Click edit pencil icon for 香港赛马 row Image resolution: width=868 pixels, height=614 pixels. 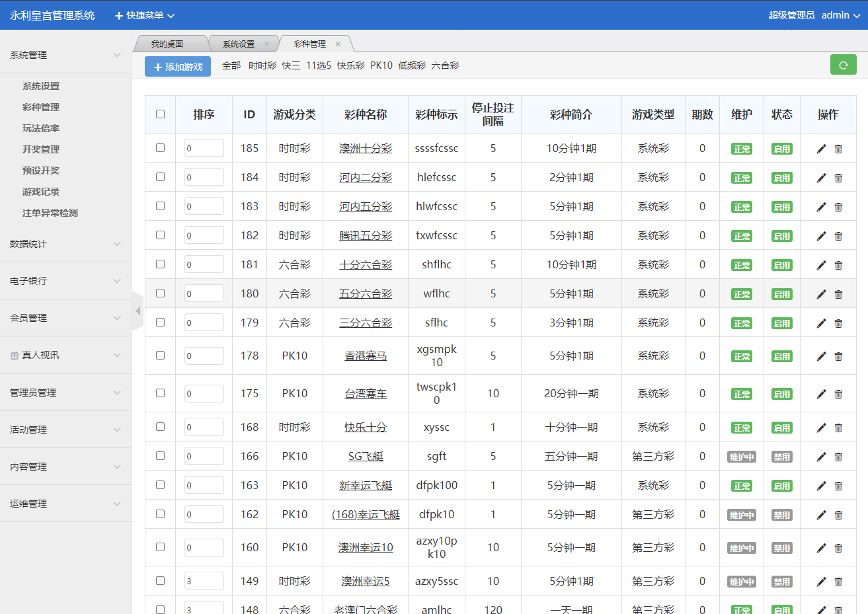821,356
